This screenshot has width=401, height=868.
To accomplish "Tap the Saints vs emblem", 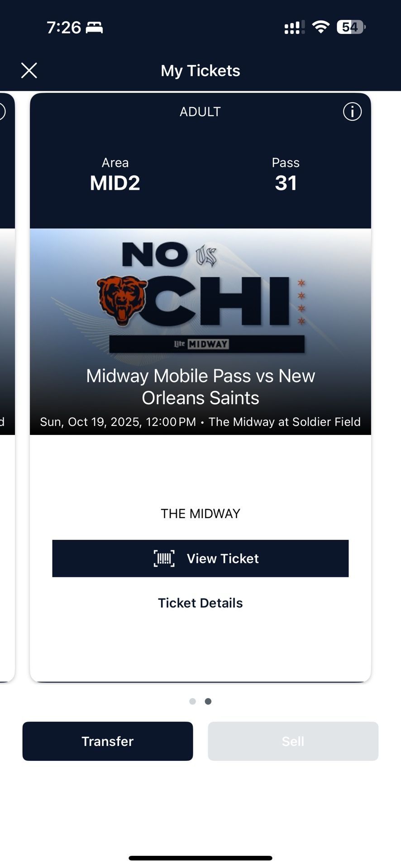I will 206,256.
